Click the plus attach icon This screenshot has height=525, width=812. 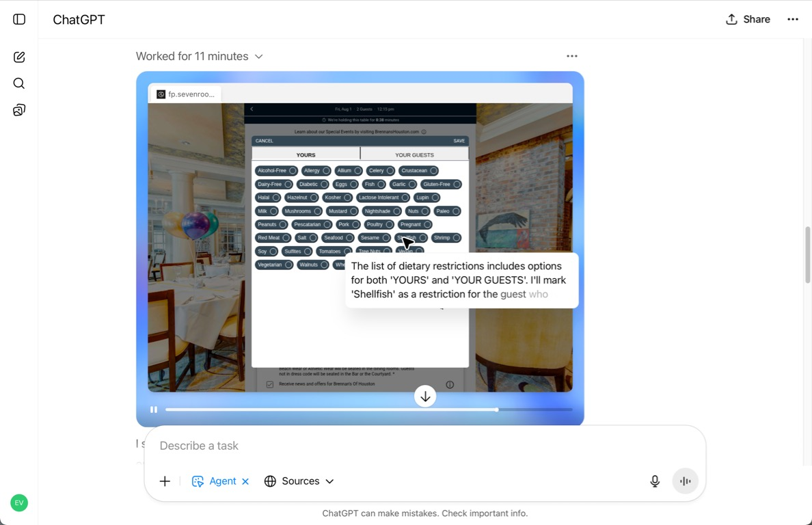[165, 481]
